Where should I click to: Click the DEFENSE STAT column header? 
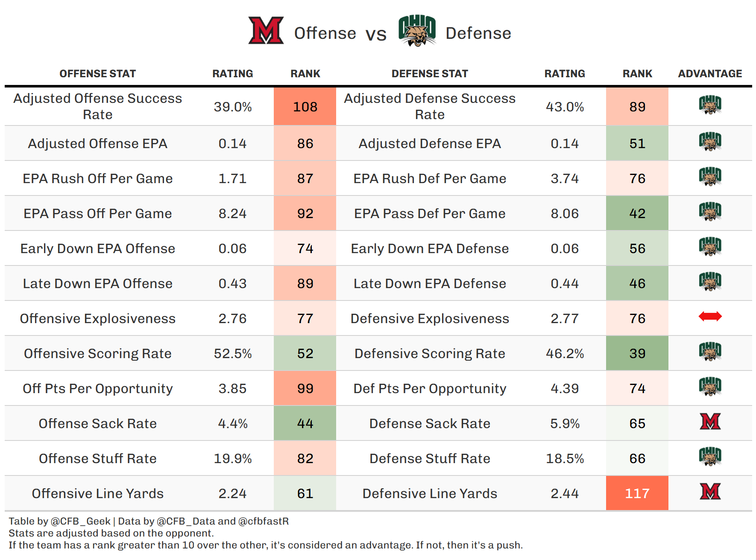430,74
